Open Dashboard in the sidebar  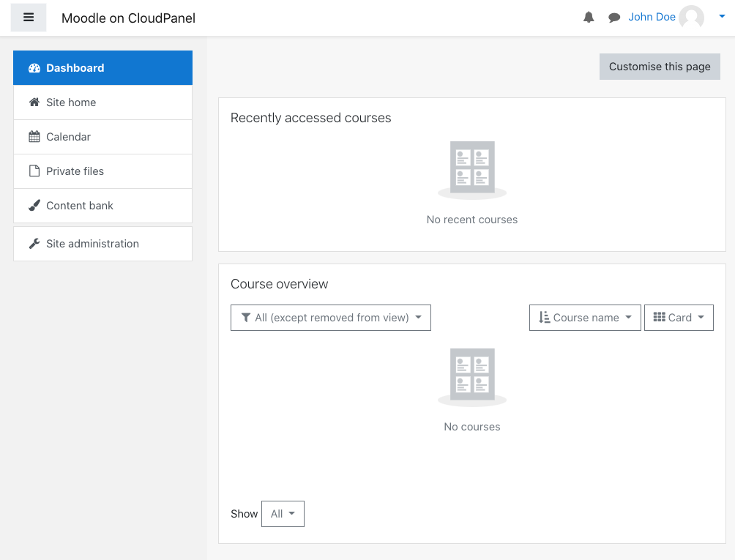(x=102, y=68)
